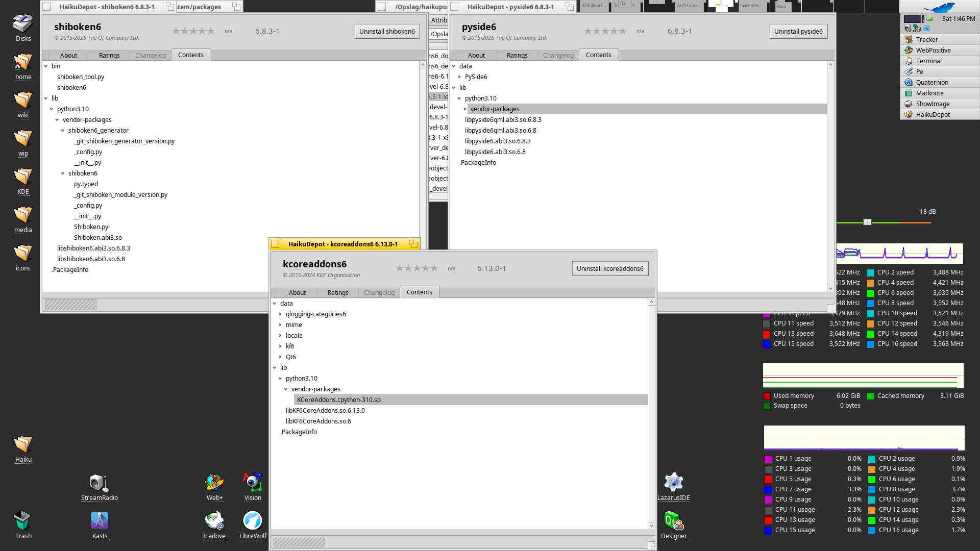Collapse lib folder in kcoreaddons6 window
The width and height of the screenshot is (980, 551).
pyautogui.click(x=275, y=367)
